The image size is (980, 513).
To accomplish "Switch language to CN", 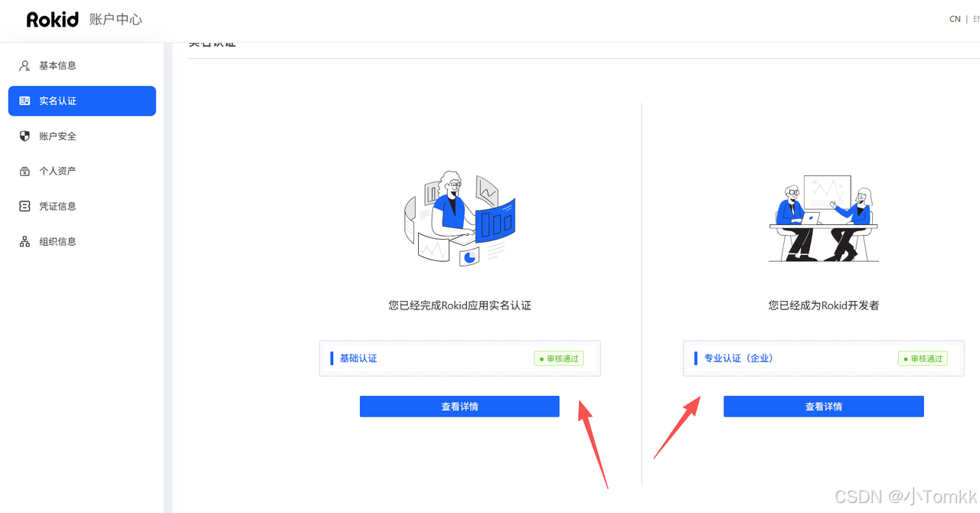I will point(955,19).
